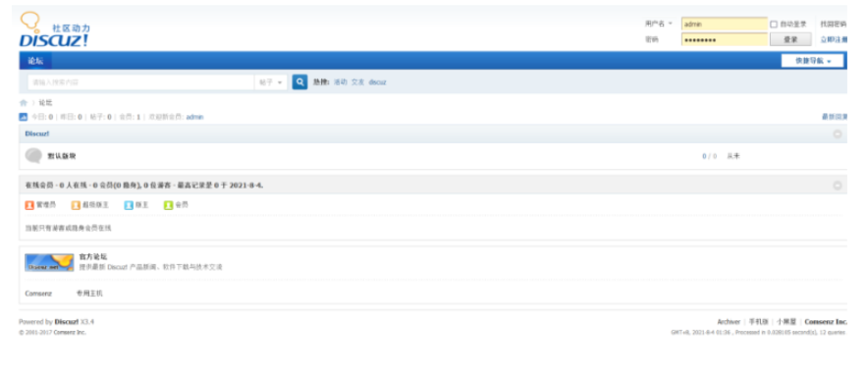Click the orange administrator legend icon
The image size is (868, 376).
click(29, 205)
